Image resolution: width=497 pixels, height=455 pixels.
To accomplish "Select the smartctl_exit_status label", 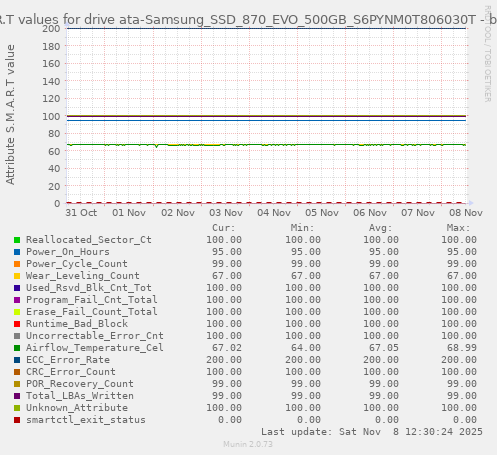I will pos(86,420).
